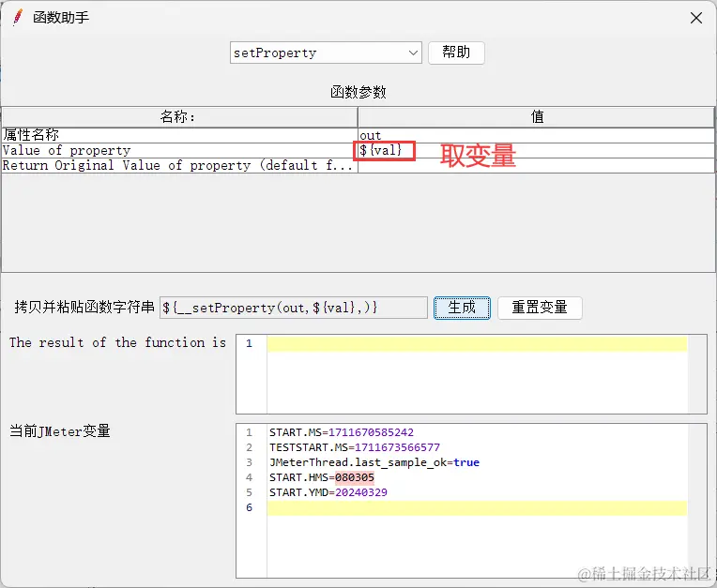This screenshot has height=588, width=717.
Task: Click the 帮助 help button
Action: (456, 53)
